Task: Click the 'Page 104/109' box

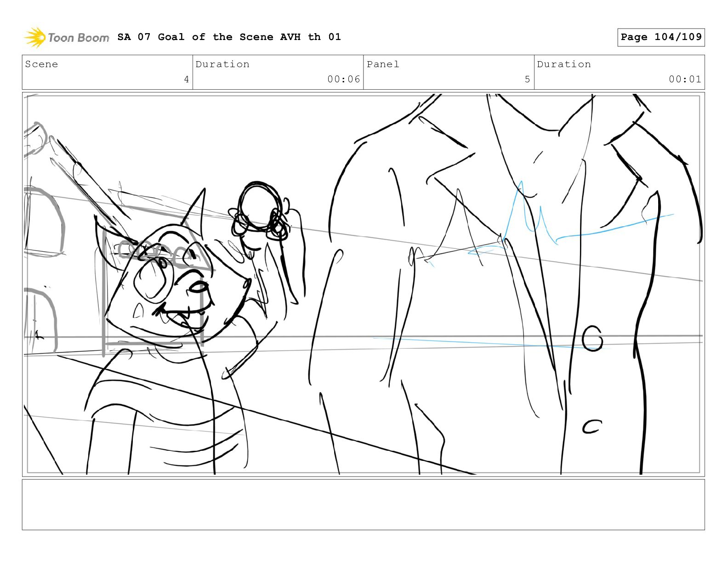Action: 661,37
